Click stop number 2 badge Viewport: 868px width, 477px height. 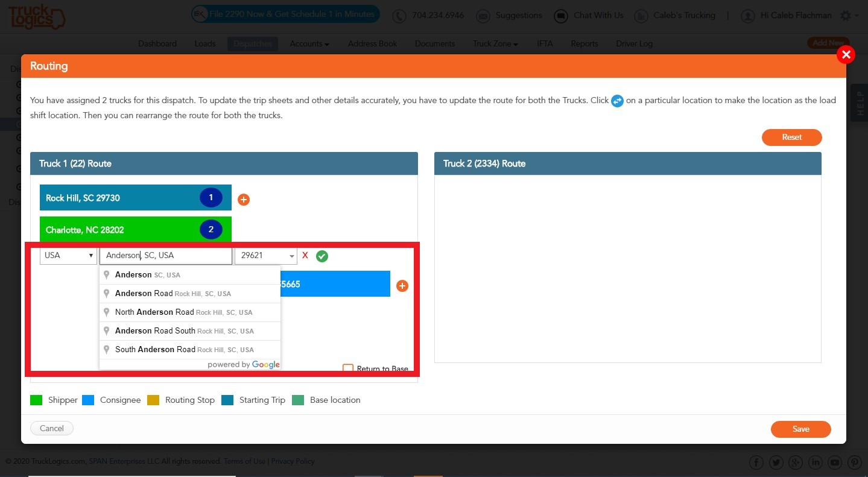pos(211,229)
